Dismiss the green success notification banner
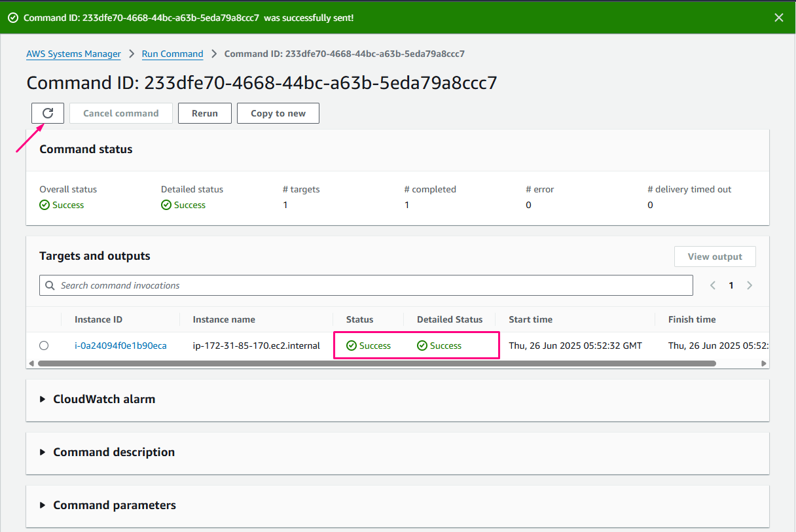Image resolution: width=796 pixels, height=532 pixels. [x=778, y=18]
